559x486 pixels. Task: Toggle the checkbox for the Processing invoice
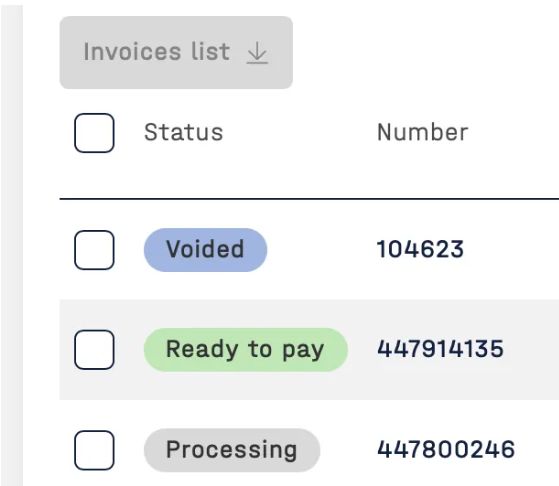[x=94, y=450]
